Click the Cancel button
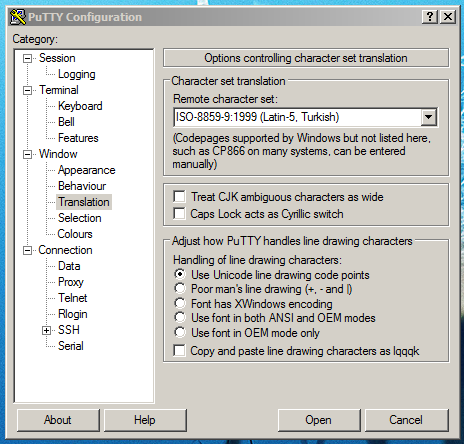 tap(406, 420)
